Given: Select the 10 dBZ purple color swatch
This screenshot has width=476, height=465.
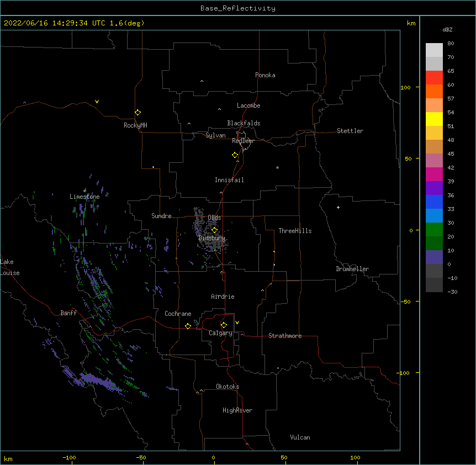Looking at the screenshot, I should [x=434, y=257].
